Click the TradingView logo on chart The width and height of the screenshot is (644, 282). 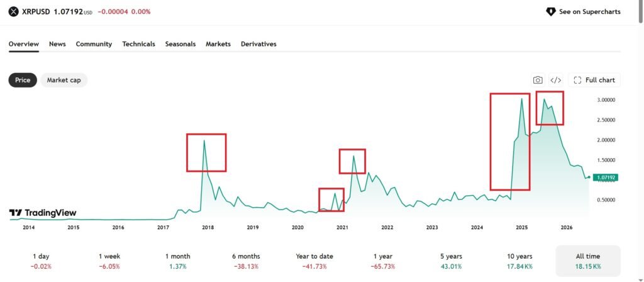point(43,213)
